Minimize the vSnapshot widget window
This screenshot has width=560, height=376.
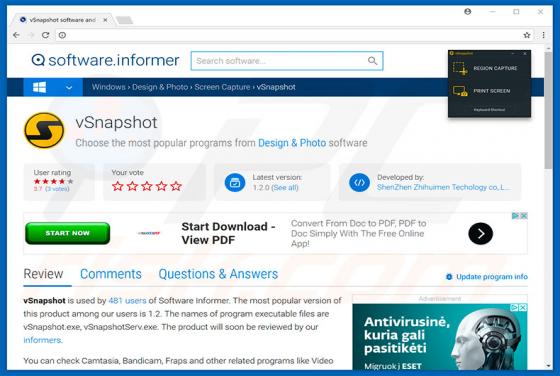[513, 54]
